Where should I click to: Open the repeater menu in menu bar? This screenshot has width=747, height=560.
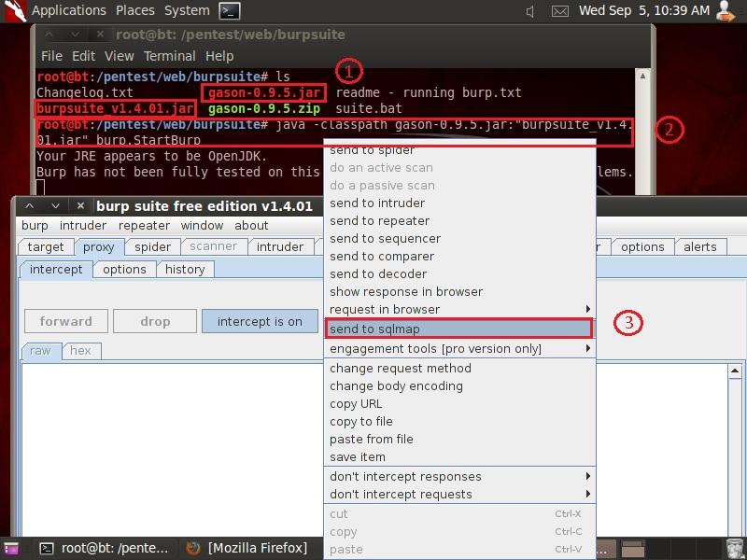[144, 226]
